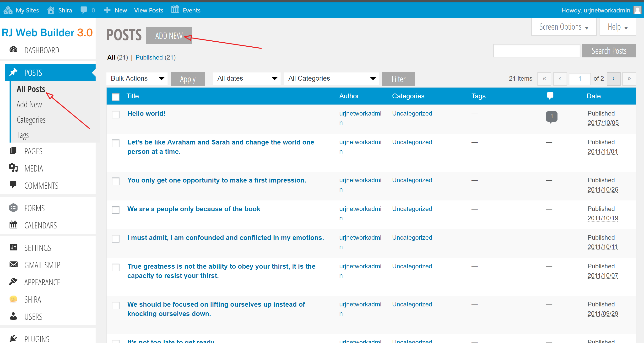Click the Appearance paintbrush icon

click(x=13, y=282)
